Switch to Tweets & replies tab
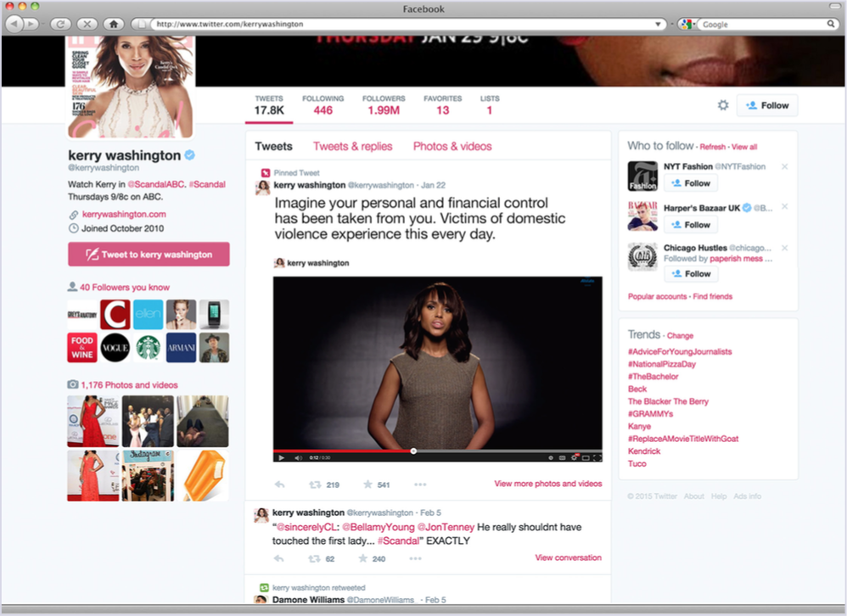 point(353,146)
